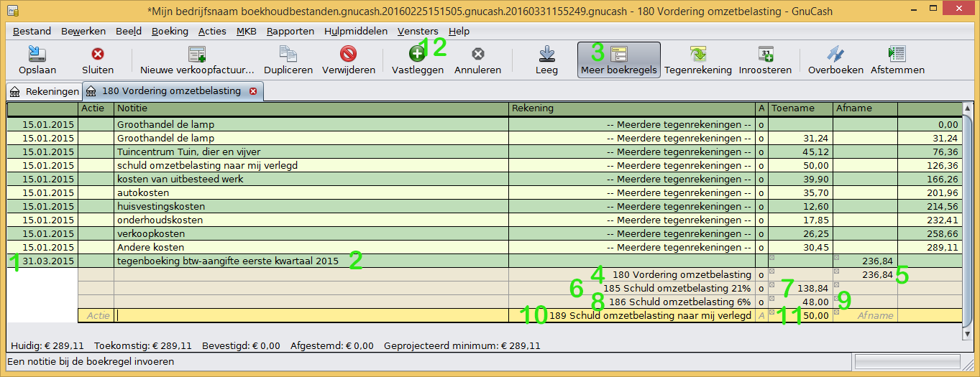Click the GnuCash icon in title bar
The height and width of the screenshot is (377, 980).
(x=12, y=10)
